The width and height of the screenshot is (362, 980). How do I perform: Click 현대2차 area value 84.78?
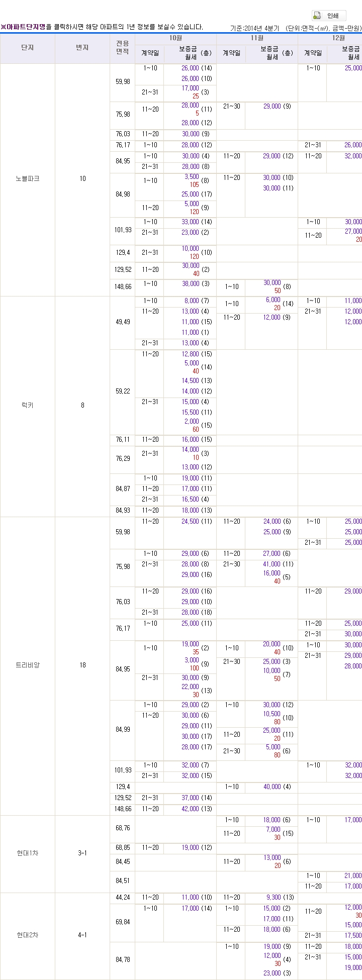123,960
